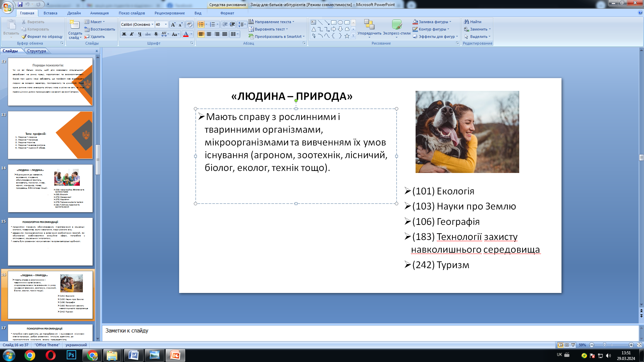Open the font name dropdown Calibri
The width and height of the screenshot is (644, 362).
click(152, 24)
